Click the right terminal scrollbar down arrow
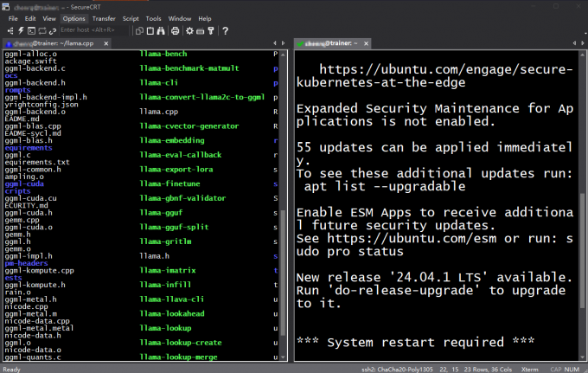Screen dimensions: 588x373 click(x=582, y=357)
